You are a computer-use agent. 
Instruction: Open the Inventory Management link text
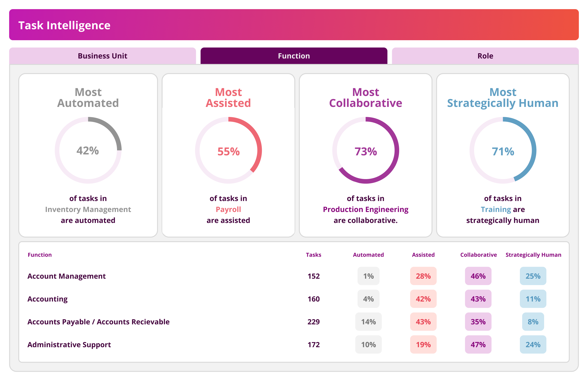(88, 209)
